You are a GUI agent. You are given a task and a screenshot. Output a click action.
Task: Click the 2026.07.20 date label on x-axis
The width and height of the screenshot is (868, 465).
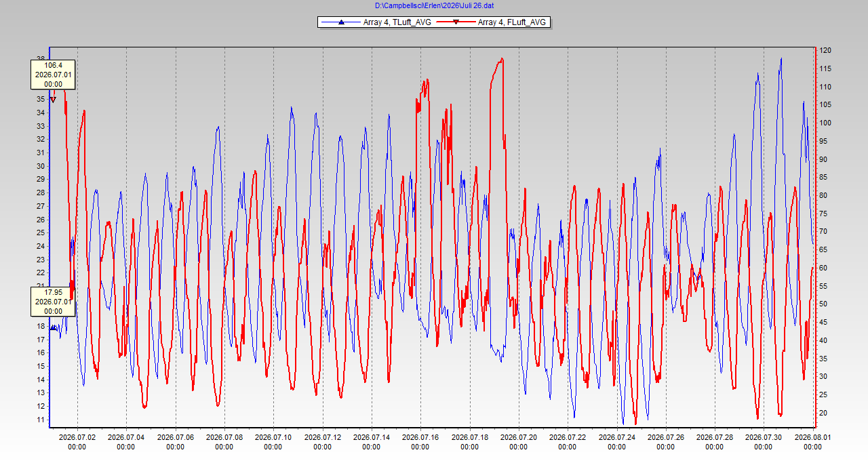(x=519, y=442)
